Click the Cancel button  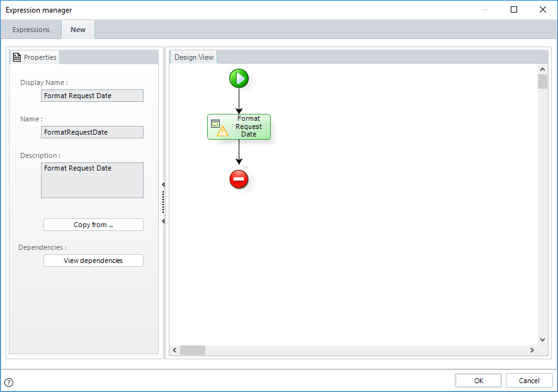pos(529,381)
